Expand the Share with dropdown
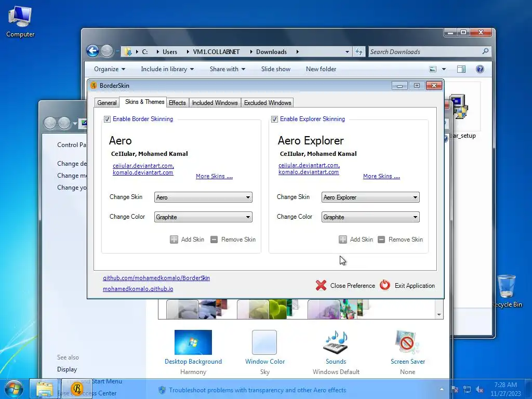This screenshot has width=532, height=399. click(228, 69)
